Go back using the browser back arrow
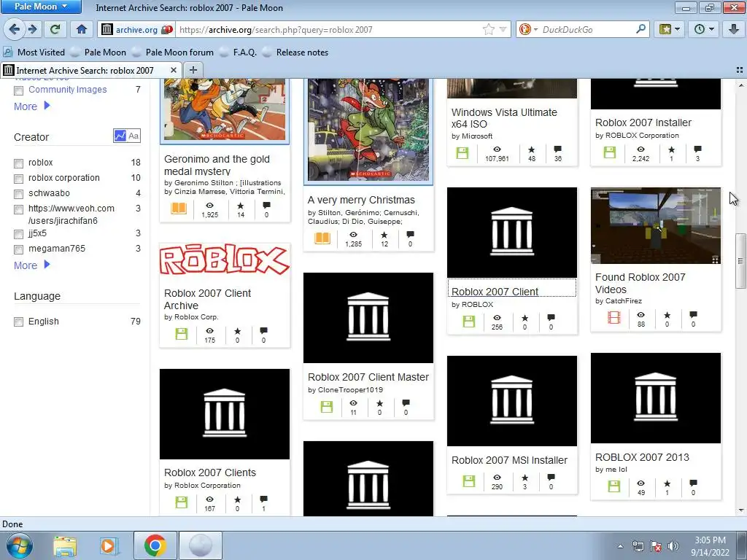This screenshot has height=560, width=747. pos(15,29)
